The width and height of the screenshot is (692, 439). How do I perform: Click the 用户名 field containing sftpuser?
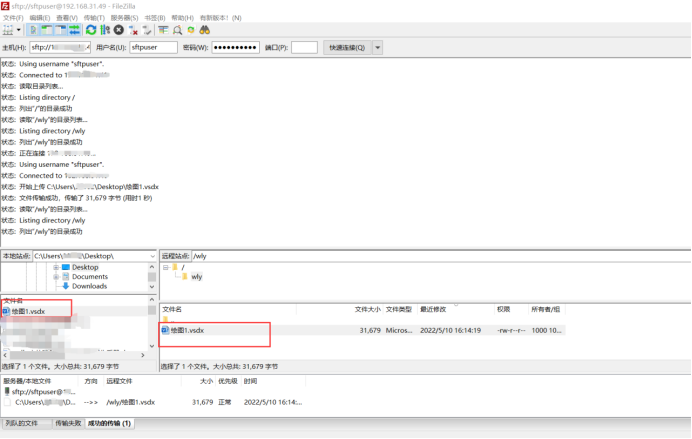[x=153, y=47]
